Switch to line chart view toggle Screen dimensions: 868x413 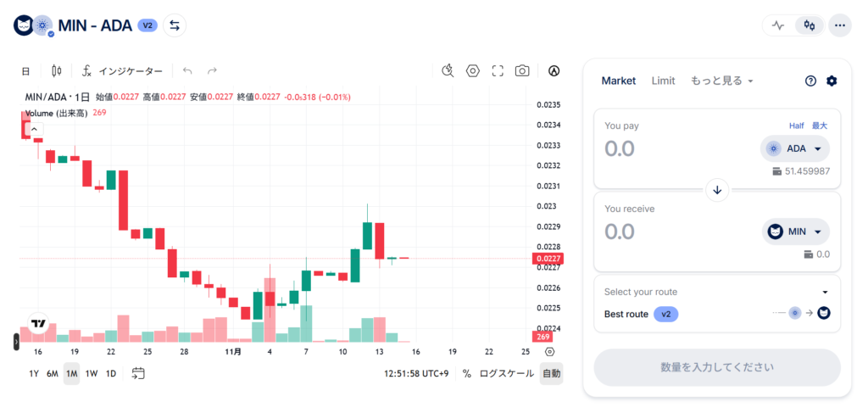click(778, 25)
